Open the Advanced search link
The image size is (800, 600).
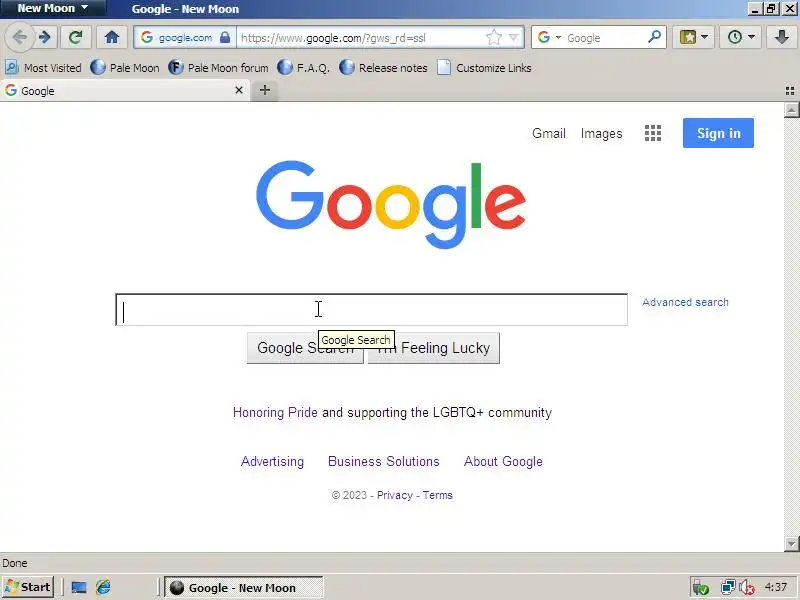tap(685, 302)
